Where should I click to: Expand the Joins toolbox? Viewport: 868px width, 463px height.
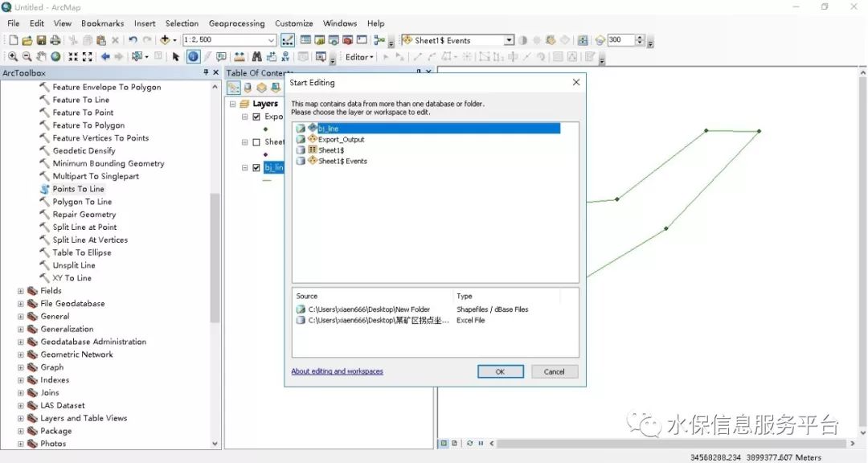[20, 392]
